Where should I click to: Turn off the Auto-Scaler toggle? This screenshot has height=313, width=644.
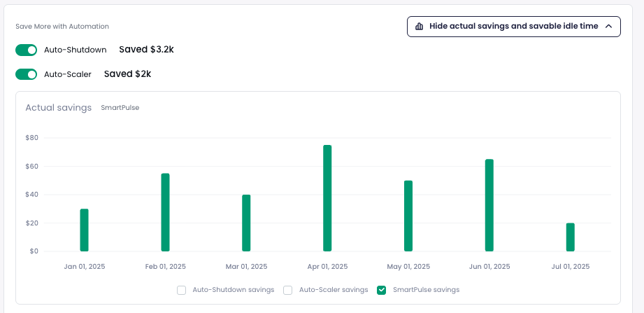click(26, 74)
